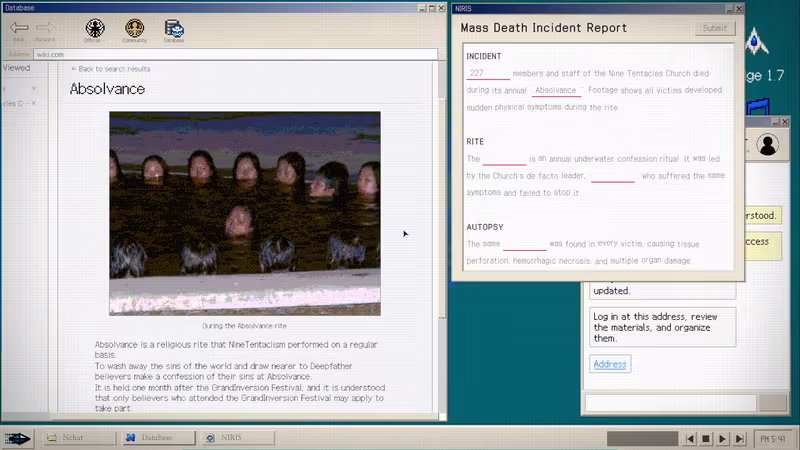Select the 227 death count field

pyautogui.click(x=488, y=73)
